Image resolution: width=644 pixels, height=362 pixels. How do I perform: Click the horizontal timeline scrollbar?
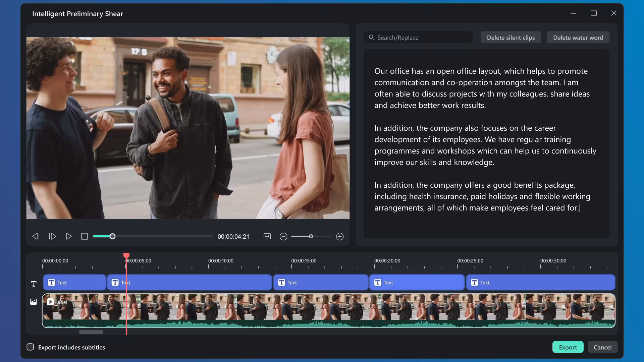pyautogui.click(x=91, y=332)
